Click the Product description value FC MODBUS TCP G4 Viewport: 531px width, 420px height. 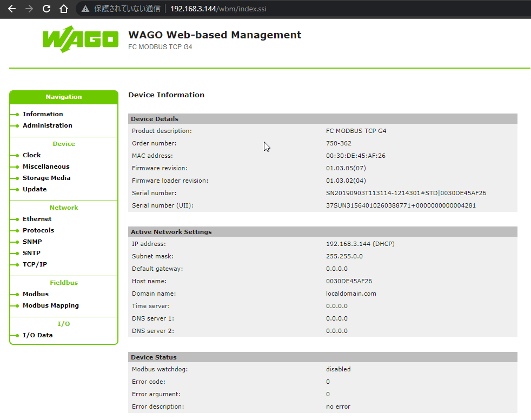coord(356,131)
